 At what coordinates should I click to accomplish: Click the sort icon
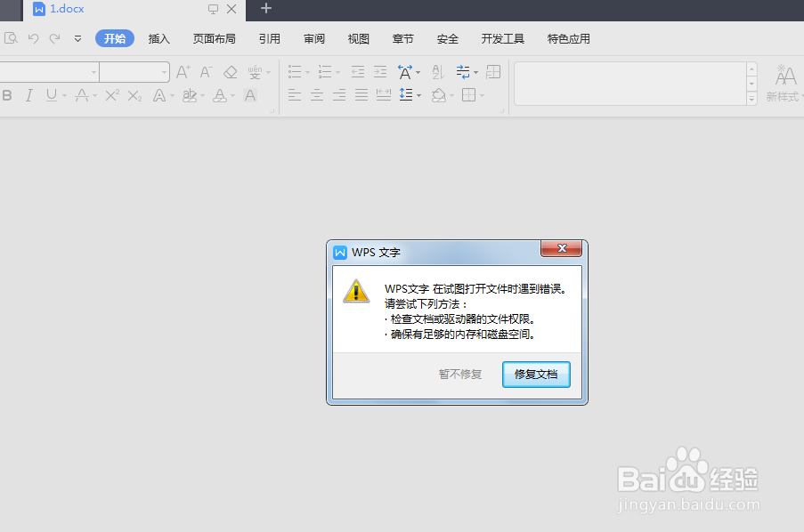pyautogui.click(x=438, y=72)
